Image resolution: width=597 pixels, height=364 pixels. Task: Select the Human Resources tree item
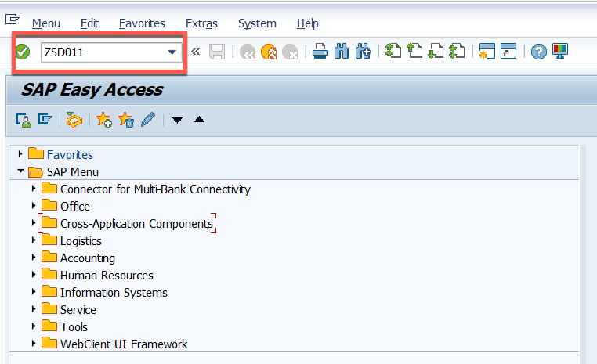(107, 276)
